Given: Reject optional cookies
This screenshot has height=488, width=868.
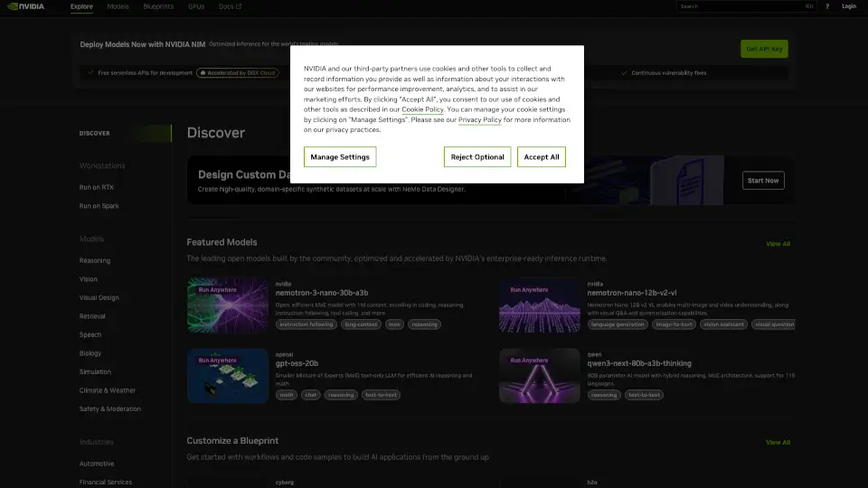Looking at the screenshot, I should pos(477,157).
